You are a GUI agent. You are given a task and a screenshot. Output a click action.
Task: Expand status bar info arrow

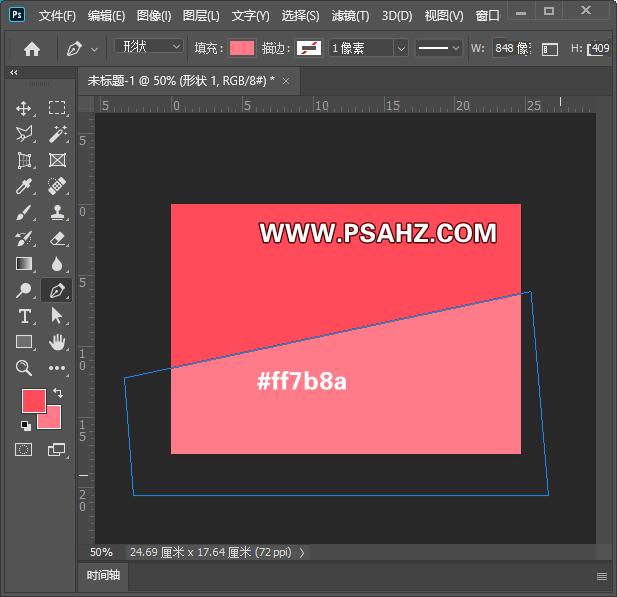coord(302,553)
